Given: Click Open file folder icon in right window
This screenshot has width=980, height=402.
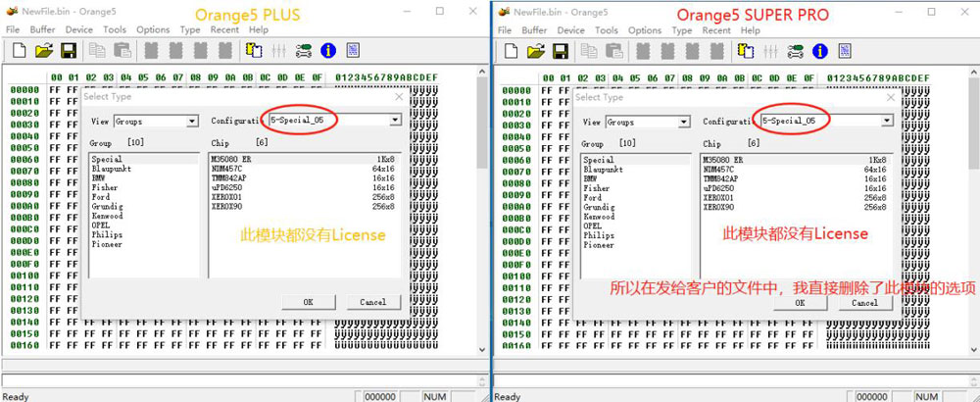Looking at the screenshot, I should [535, 50].
